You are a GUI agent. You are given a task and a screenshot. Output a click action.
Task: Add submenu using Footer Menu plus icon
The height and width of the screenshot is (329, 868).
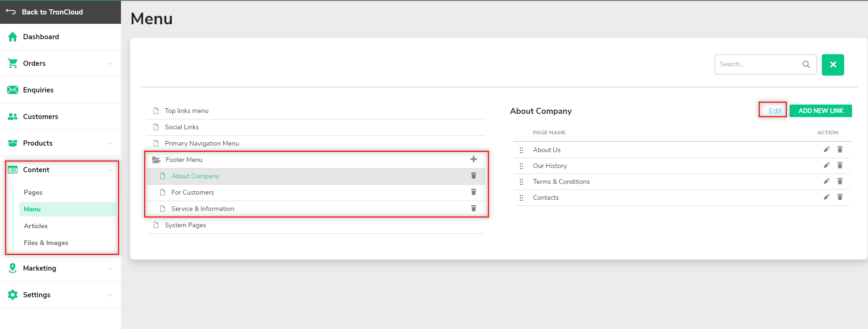pos(473,159)
